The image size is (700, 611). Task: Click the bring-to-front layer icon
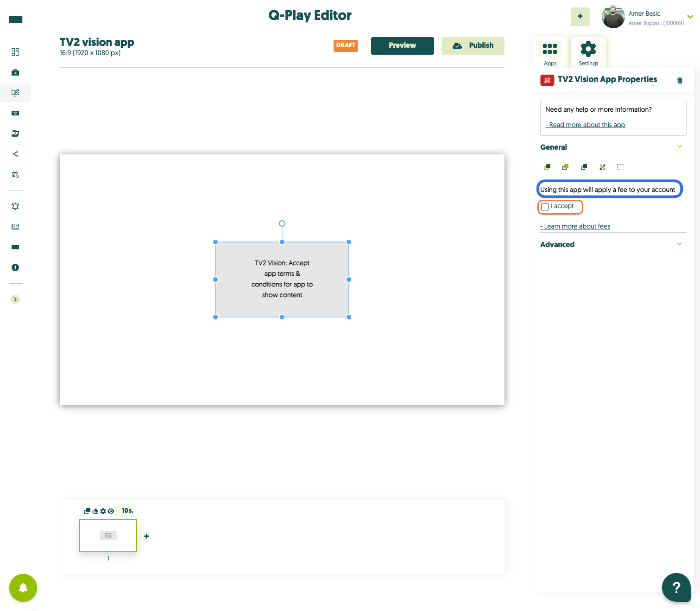point(547,167)
